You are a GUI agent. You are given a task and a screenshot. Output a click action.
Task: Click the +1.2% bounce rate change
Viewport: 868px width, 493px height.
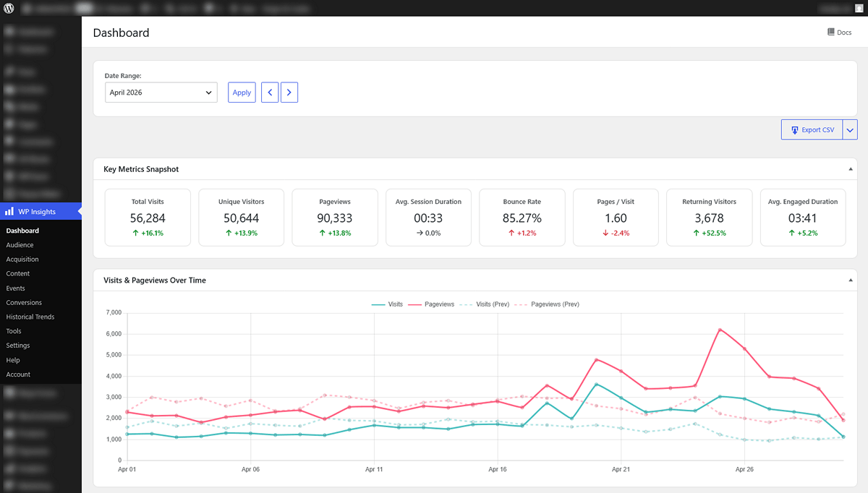522,233
